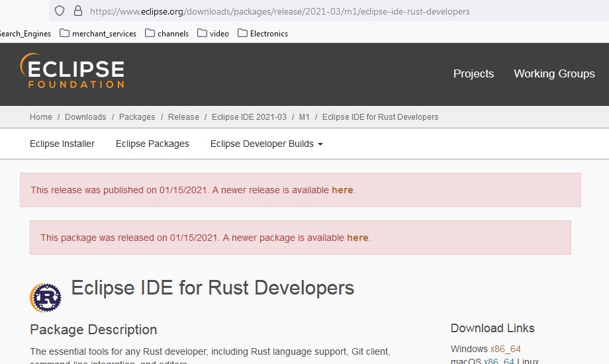Download the Windows x86_64 package
Screen dimensions: 609x364
[505, 349]
